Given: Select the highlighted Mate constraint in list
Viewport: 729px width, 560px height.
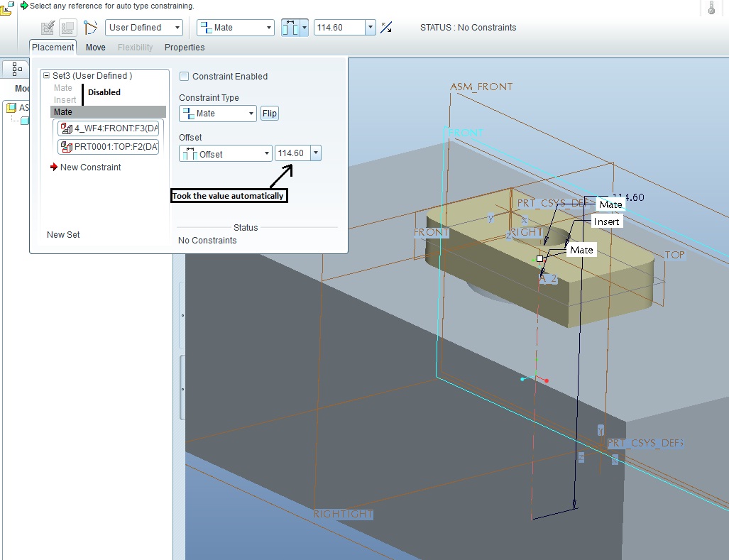Looking at the screenshot, I should pyautogui.click(x=108, y=111).
